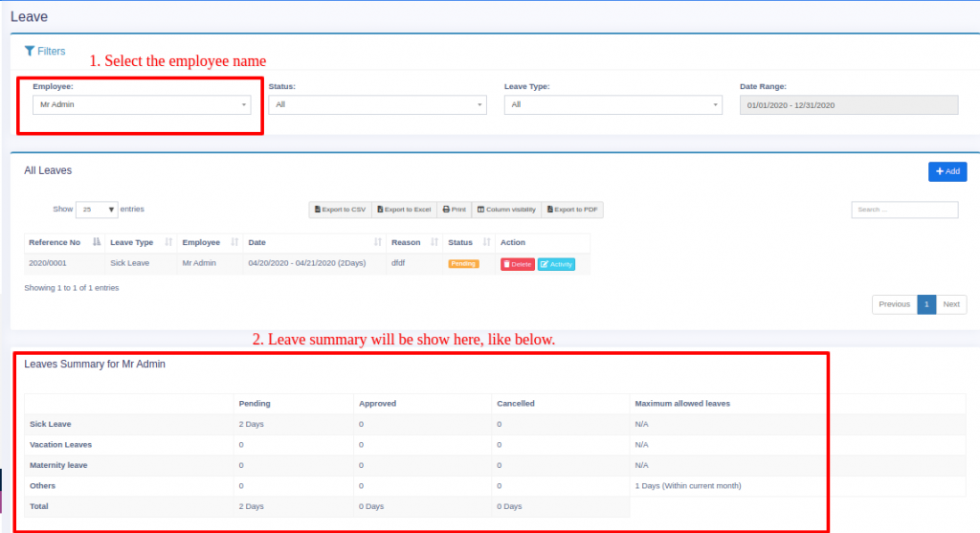
Task: Export the leaves table to CSV
Action: click(340, 210)
